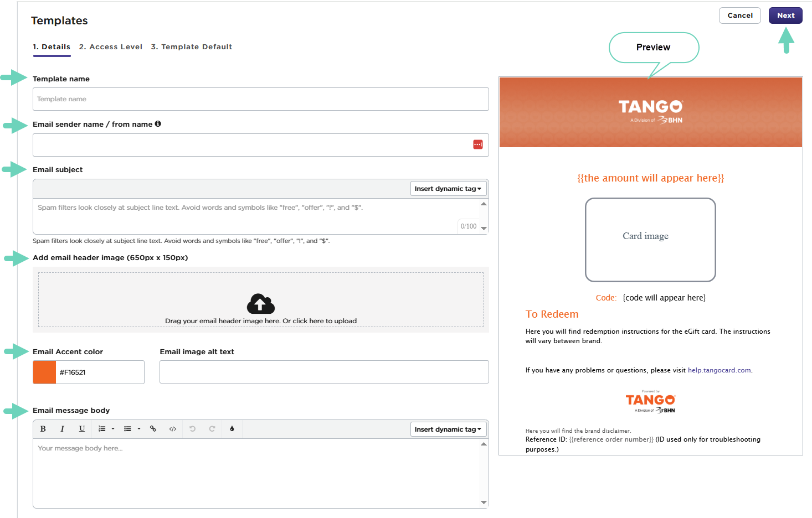Focus the Email subject text area
812x518 pixels.
[256, 216]
